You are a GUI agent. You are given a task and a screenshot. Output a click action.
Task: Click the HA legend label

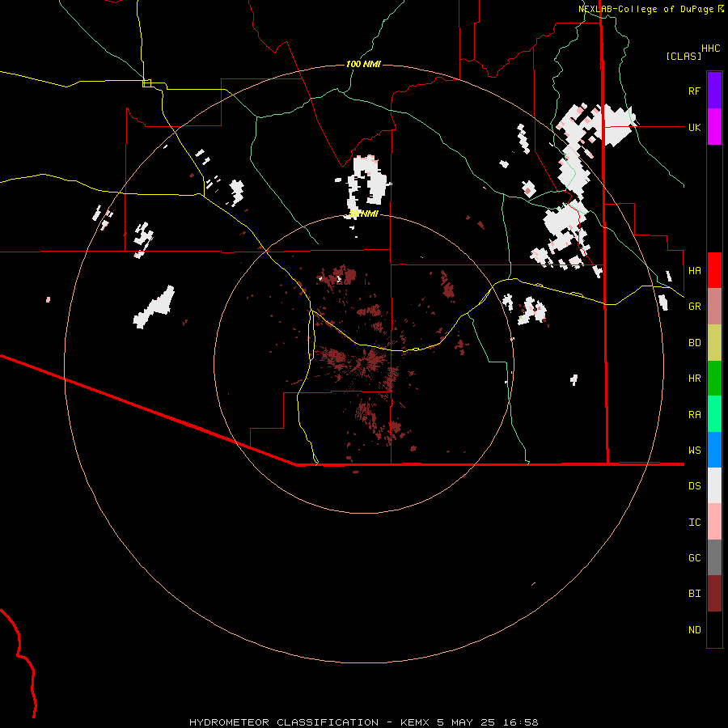coord(694,270)
